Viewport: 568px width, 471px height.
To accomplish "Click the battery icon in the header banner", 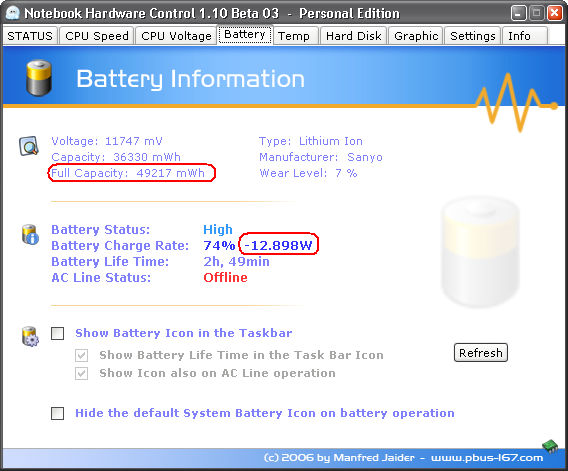I will (x=39, y=78).
